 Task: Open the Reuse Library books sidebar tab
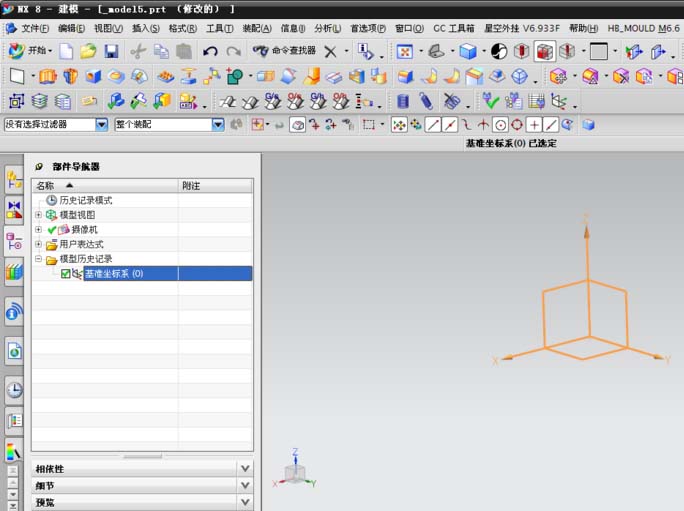point(14,272)
